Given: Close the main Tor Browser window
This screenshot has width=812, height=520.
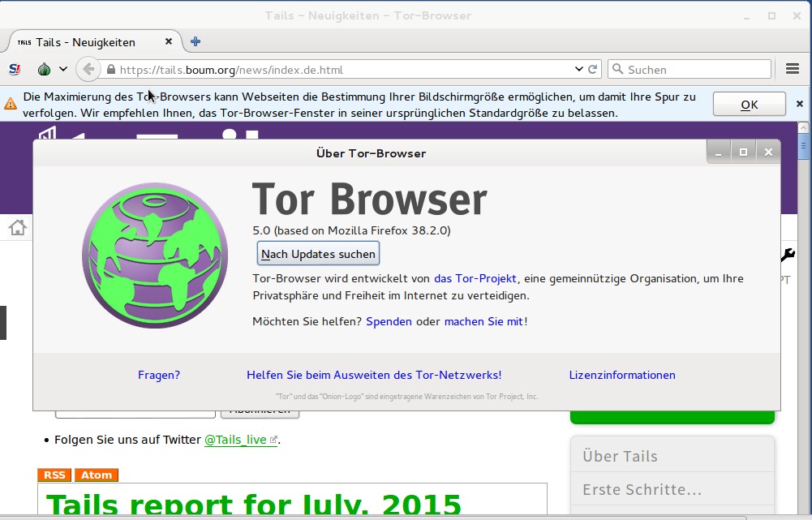Looking at the screenshot, I should pos(797,16).
